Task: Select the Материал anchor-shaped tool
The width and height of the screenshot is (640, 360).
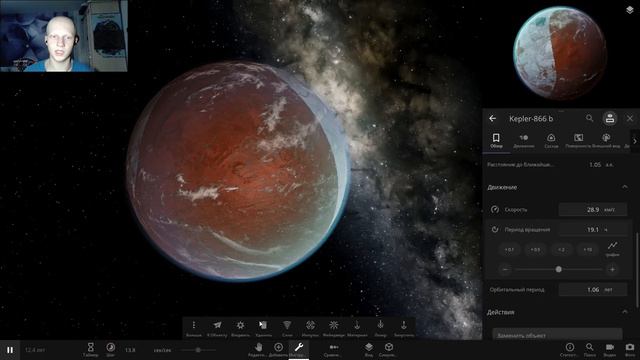Action: (357, 328)
